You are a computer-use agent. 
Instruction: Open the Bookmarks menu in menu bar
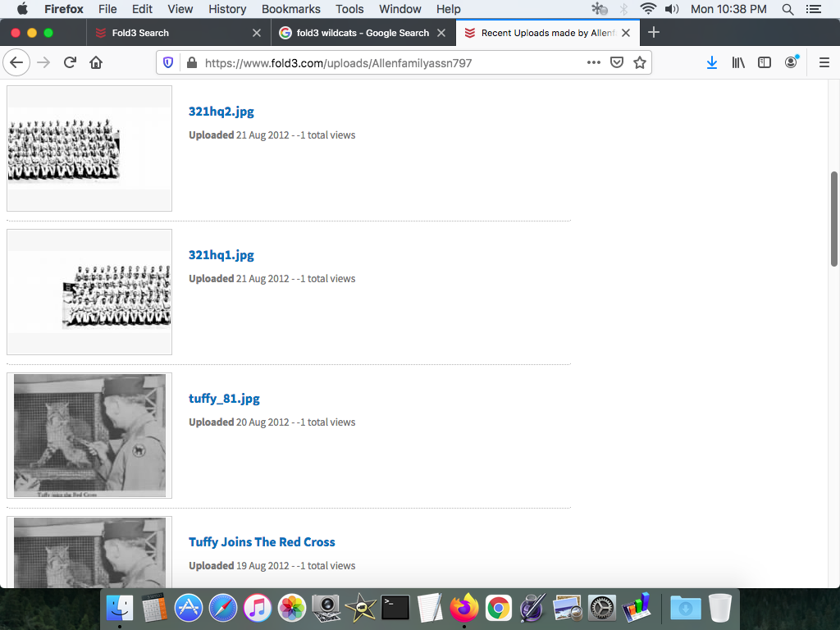tap(290, 9)
